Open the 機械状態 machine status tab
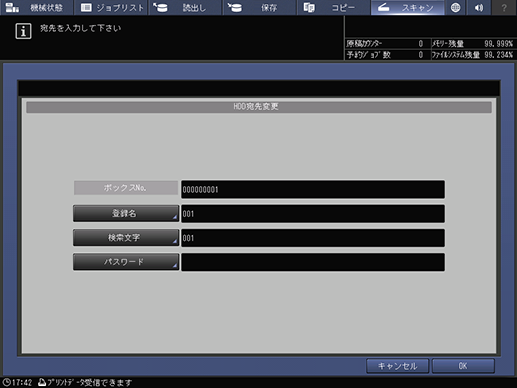This screenshot has width=517, height=388. [37, 7]
